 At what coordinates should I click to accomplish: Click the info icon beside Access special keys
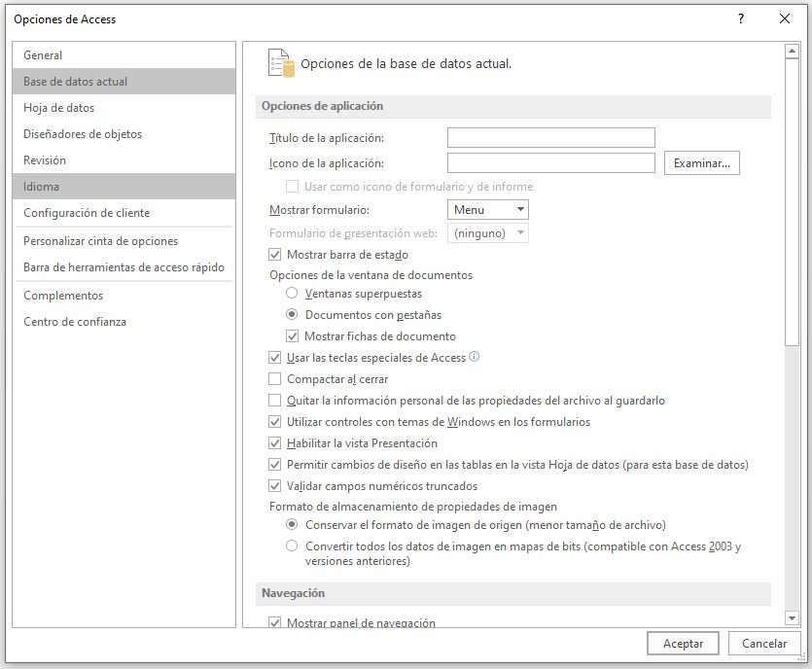pos(474,357)
